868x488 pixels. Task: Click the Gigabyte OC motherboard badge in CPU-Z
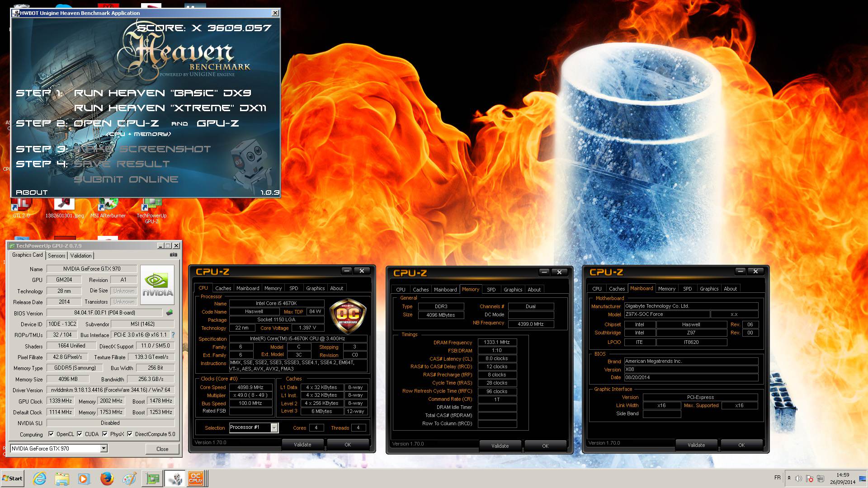coord(348,315)
